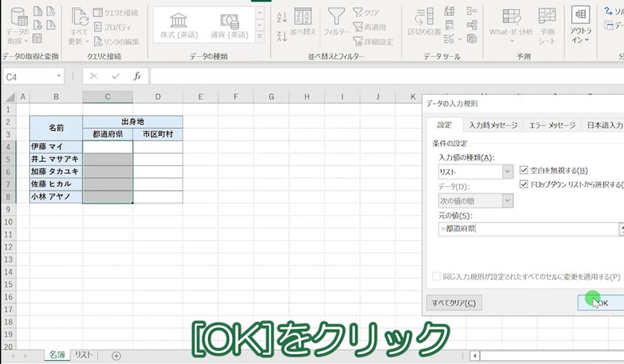Select cell containing 井上 マサアキ
This screenshot has height=364, width=624.
click(x=56, y=159)
